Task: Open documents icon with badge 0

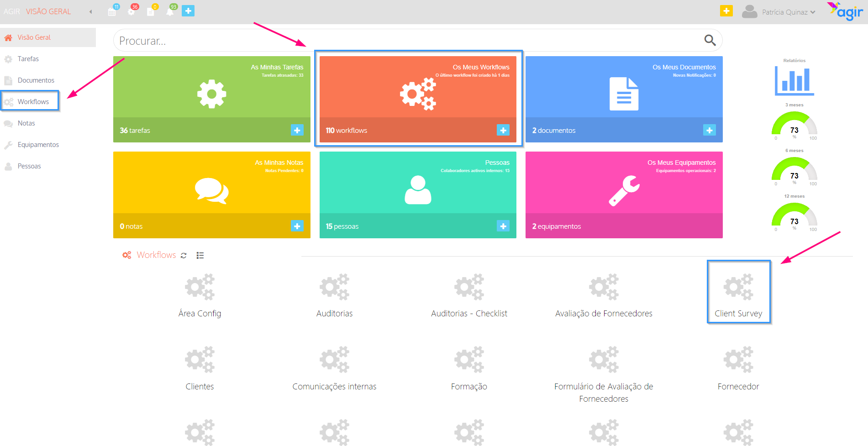Action: coord(151,11)
